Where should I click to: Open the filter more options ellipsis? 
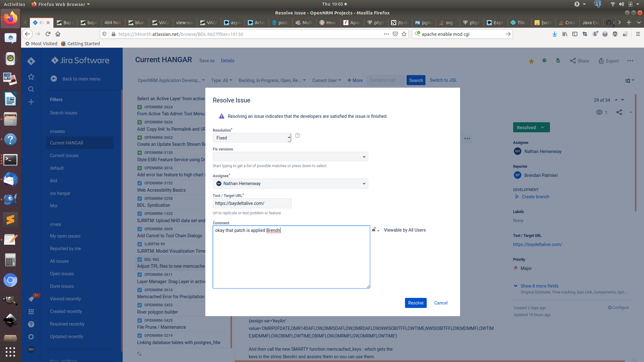[630, 61]
